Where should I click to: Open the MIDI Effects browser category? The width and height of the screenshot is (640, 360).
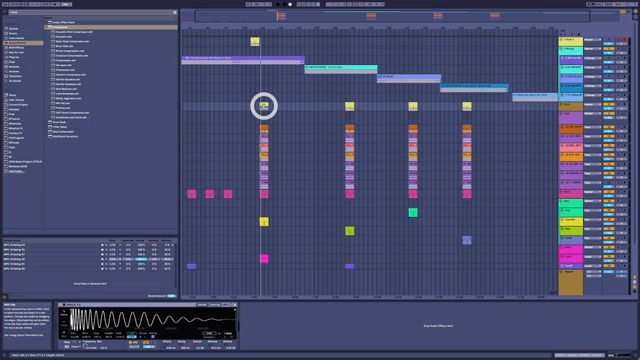pyautogui.click(x=16, y=48)
